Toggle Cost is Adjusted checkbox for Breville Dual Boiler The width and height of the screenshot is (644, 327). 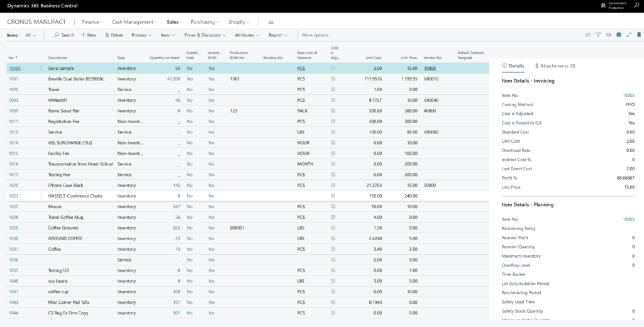click(333, 79)
